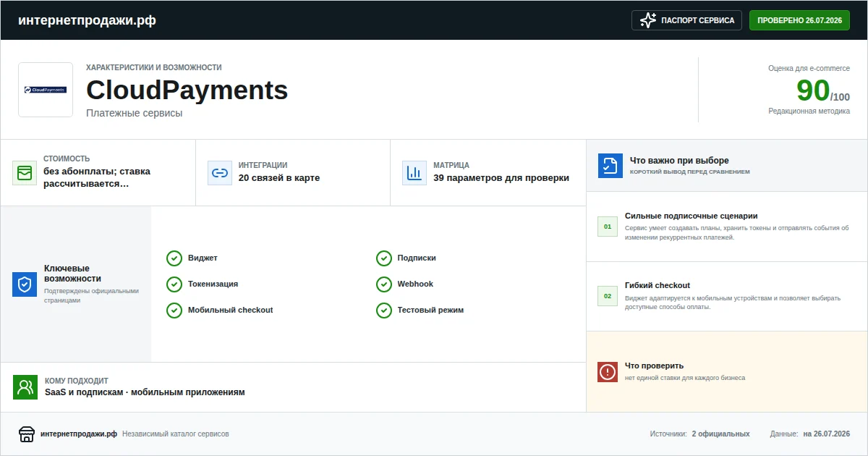Click the Интеграции chain link icon
Viewport: 868px width, 456px height.
220,173
